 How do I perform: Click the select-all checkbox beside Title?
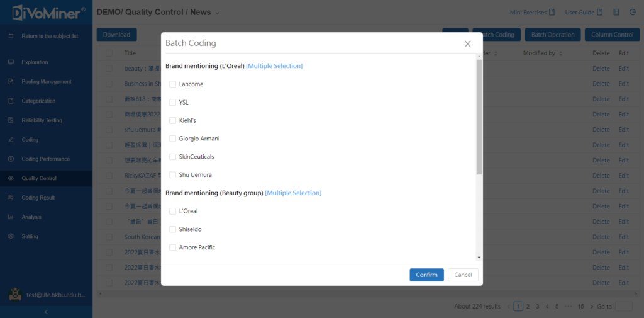pyautogui.click(x=109, y=53)
